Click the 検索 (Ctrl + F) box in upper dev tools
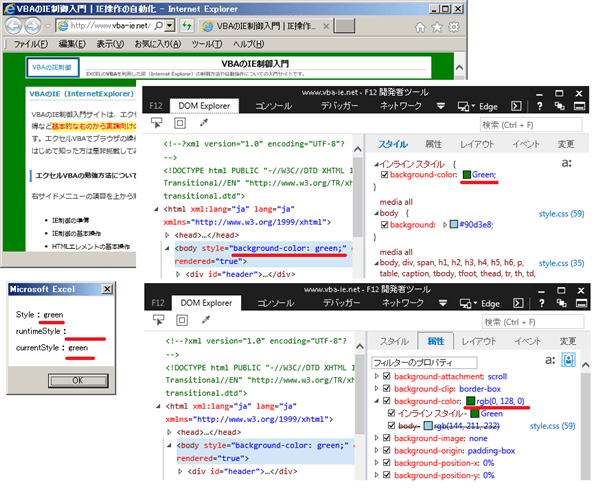This screenshot has height=489, width=600. [531, 125]
